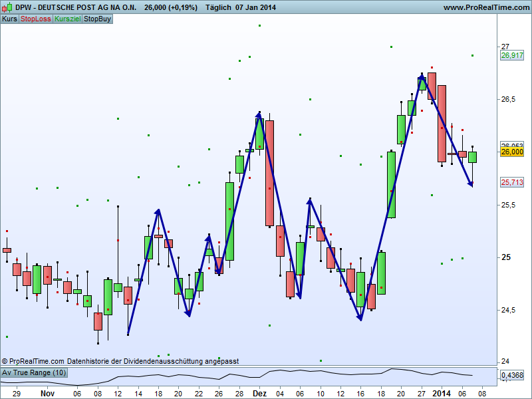Click the '18' date label under Nov section
Image resolution: width=532 pixels, height=399 pixels.
[158, 394]
